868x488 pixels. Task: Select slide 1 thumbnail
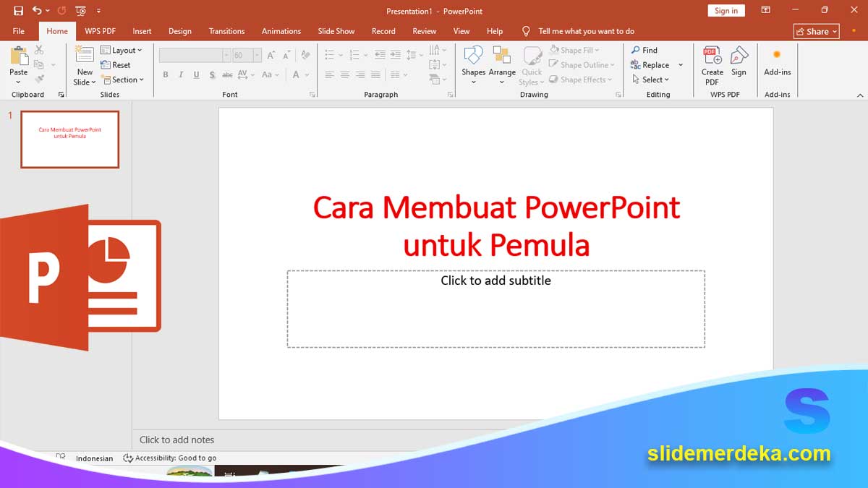(x=69, y=139)
